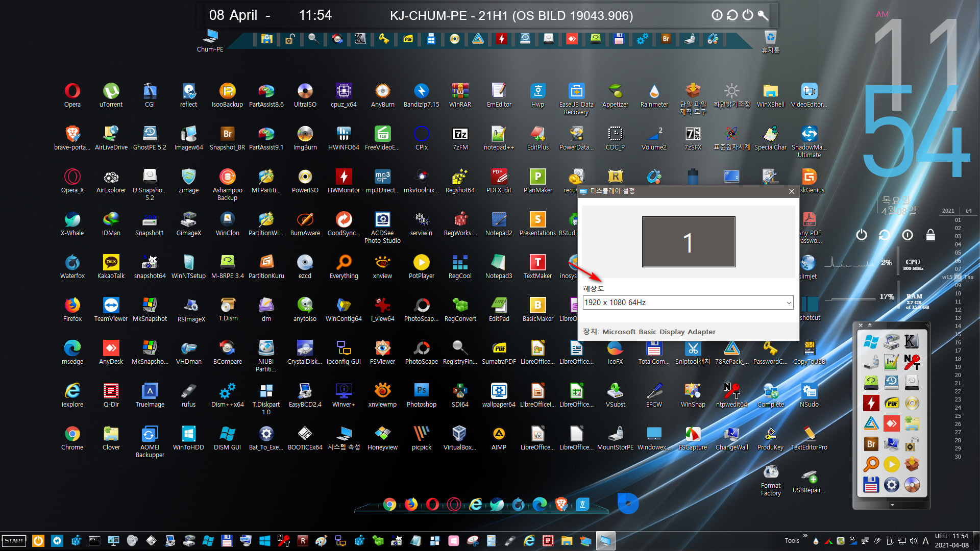Launch the WinToHDD desktop icon
The height and width of the screenshot is (551, 980).
click(188, 438)
